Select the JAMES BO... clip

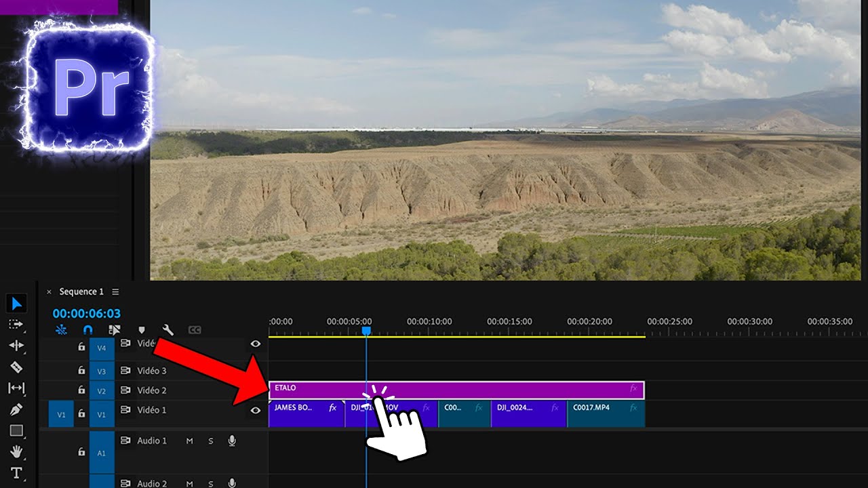[x=307, y=413]
